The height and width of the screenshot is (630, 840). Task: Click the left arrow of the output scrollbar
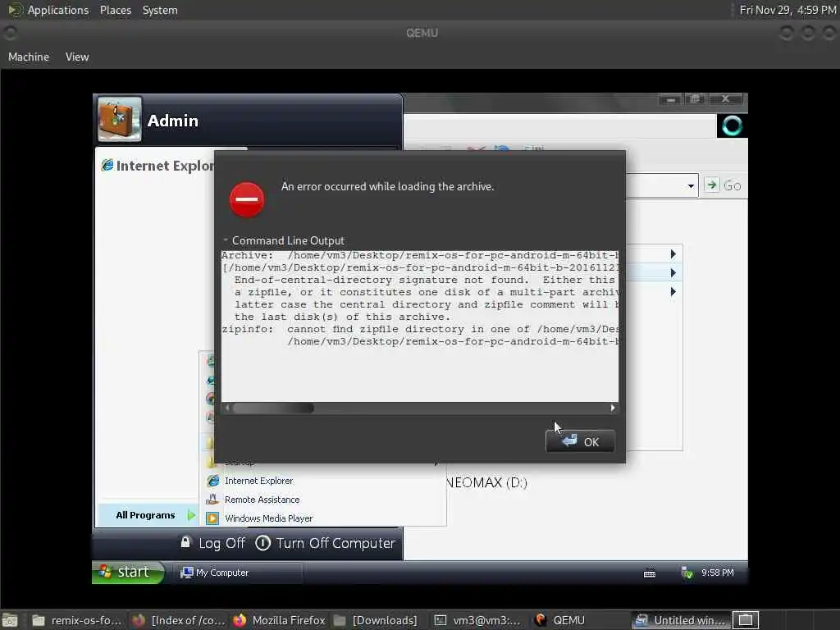pos(227,409)
